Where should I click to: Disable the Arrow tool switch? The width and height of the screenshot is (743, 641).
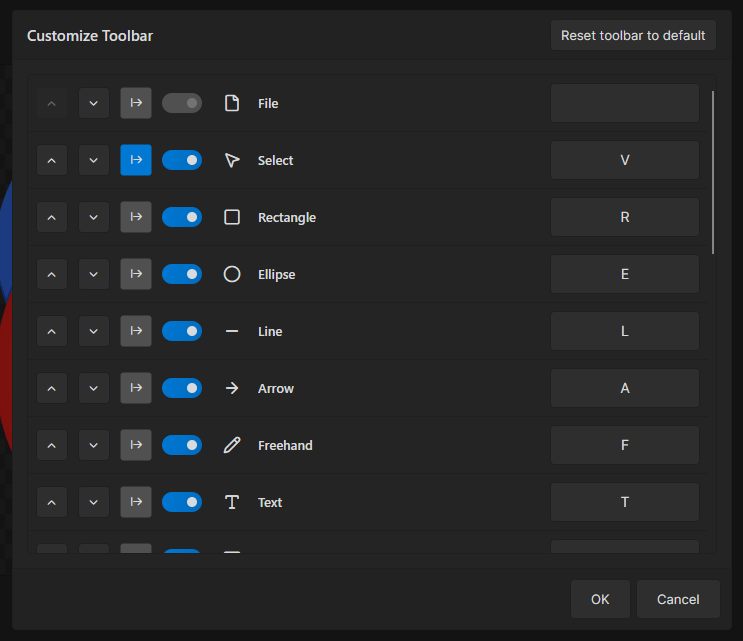point(182,388)
